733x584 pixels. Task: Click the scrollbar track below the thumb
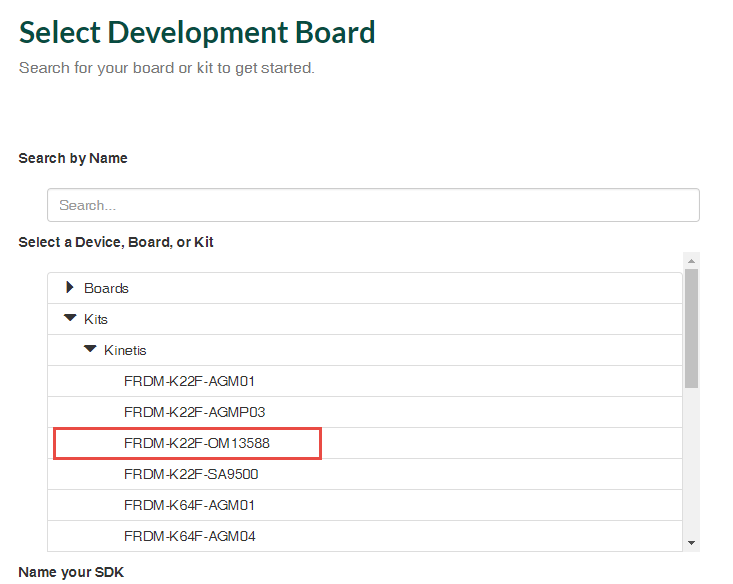pyautogui.click(x=691, y=460)
